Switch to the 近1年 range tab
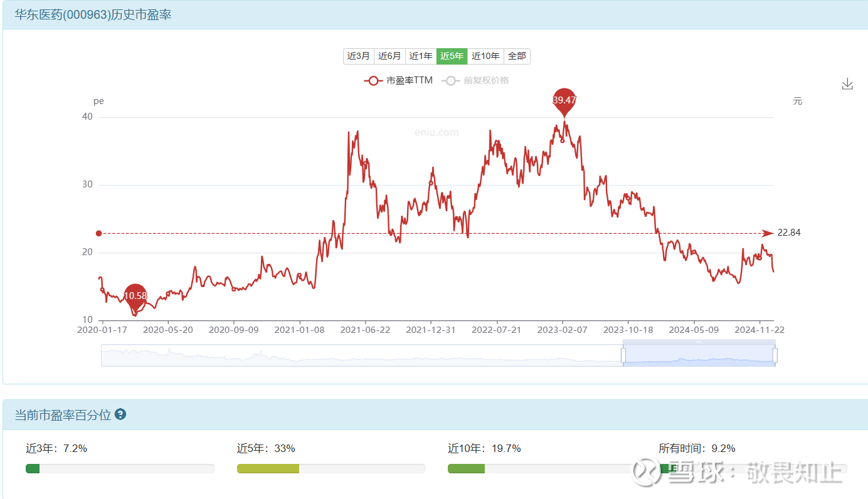This screenshot has height=499, width=868. (421, 56)
